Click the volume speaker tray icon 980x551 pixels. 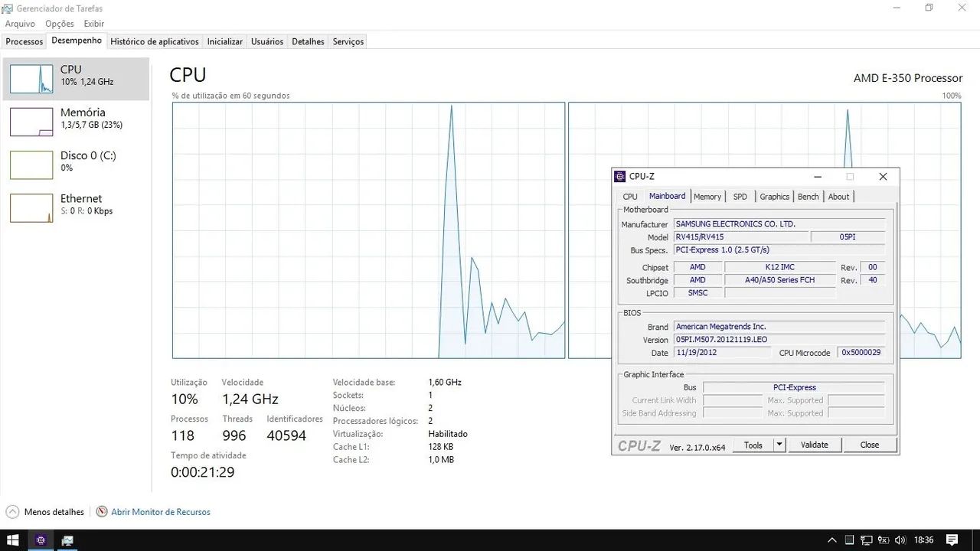[900, 540]
